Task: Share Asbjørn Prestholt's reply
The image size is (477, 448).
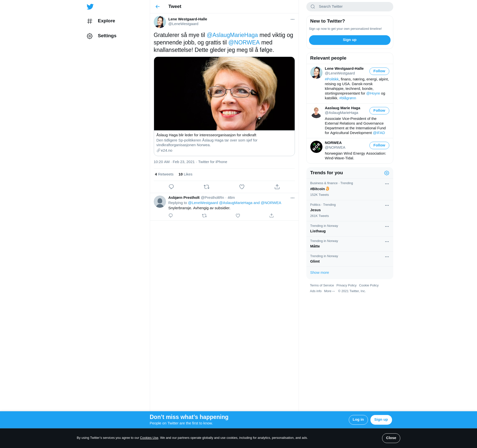Action: (x=272, y=215)
